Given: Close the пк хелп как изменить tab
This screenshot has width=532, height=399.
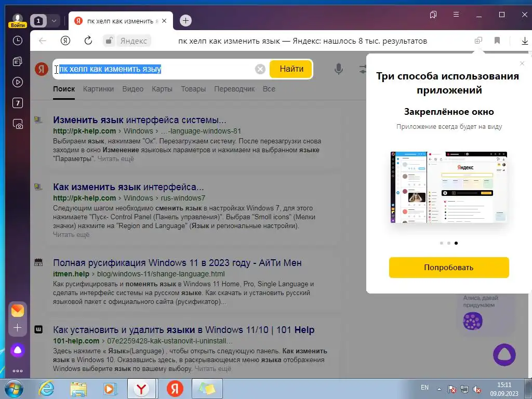Looking at the screenshot, I should [164, 21].
